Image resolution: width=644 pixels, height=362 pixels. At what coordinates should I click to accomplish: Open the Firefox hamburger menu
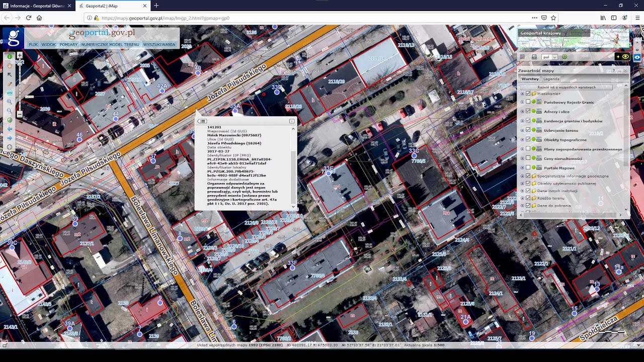637,18
